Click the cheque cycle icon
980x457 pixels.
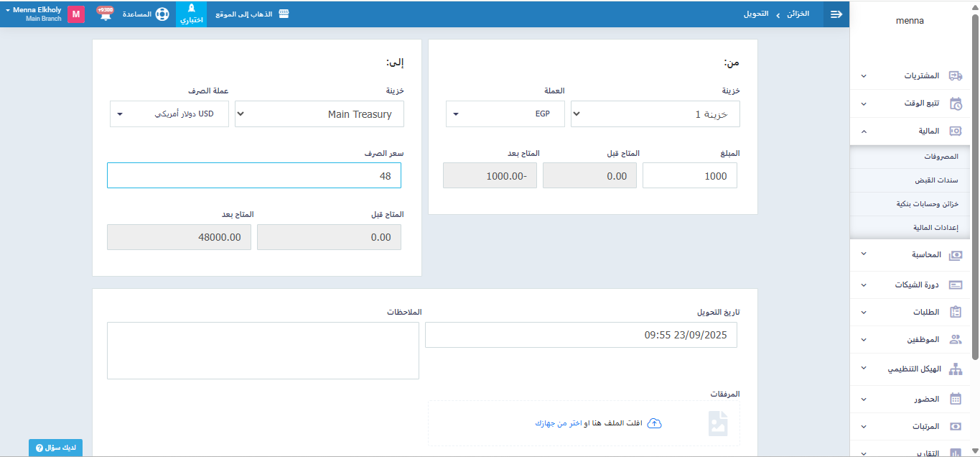pyautogui.click(x=956, y=285)
